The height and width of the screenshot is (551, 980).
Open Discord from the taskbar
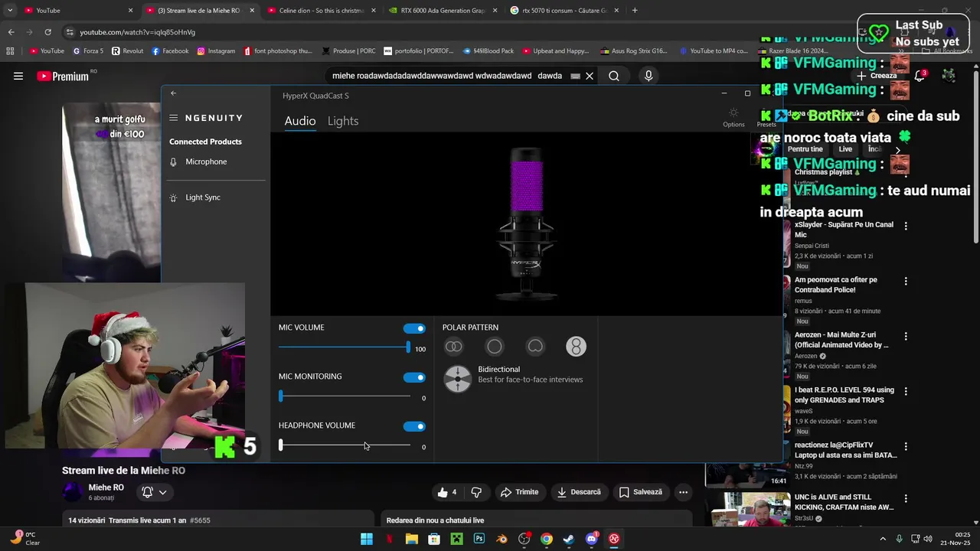[x=591, y=539]
